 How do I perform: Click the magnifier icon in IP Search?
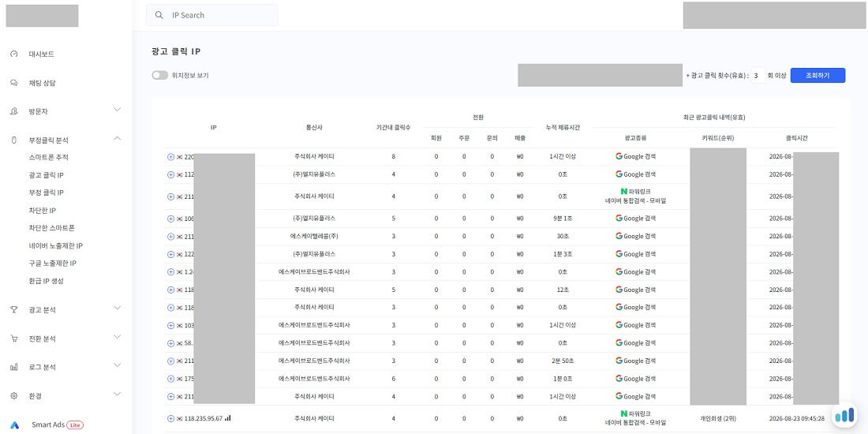point(159,16)
